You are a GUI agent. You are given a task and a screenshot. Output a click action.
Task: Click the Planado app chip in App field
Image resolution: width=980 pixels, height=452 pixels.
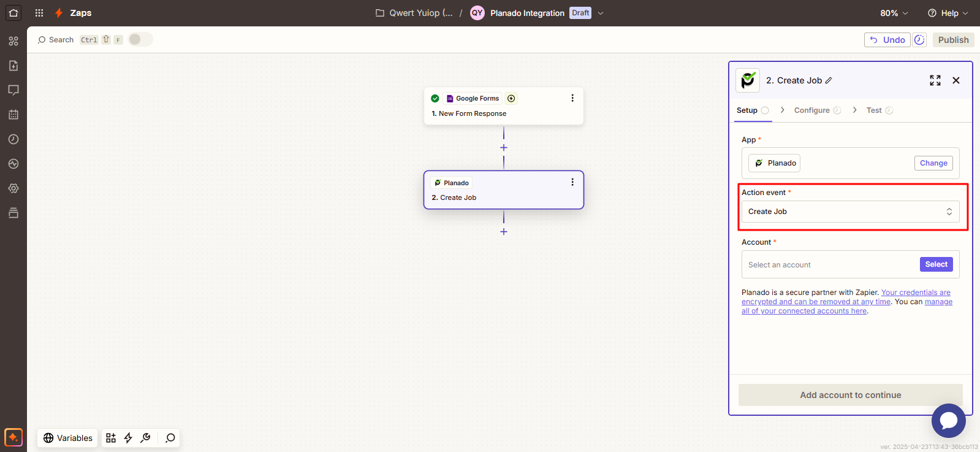pyautogui.click(x=774, y=163)
